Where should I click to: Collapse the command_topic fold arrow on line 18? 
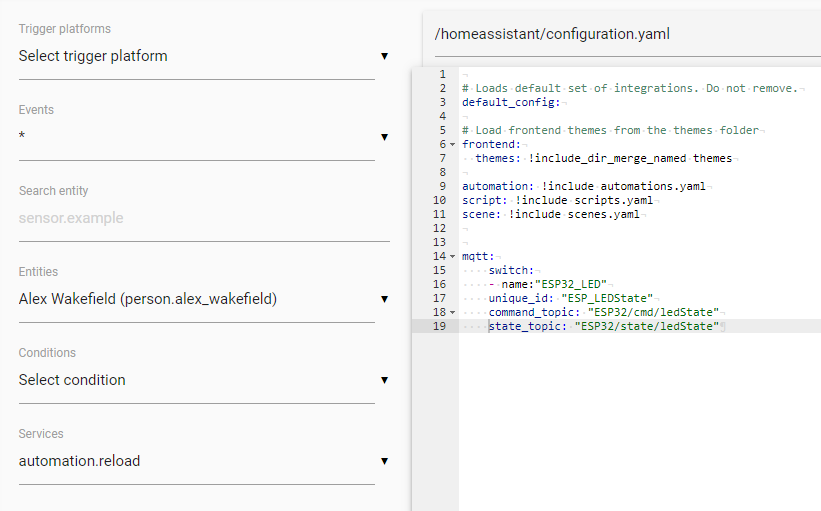point(452,313)
